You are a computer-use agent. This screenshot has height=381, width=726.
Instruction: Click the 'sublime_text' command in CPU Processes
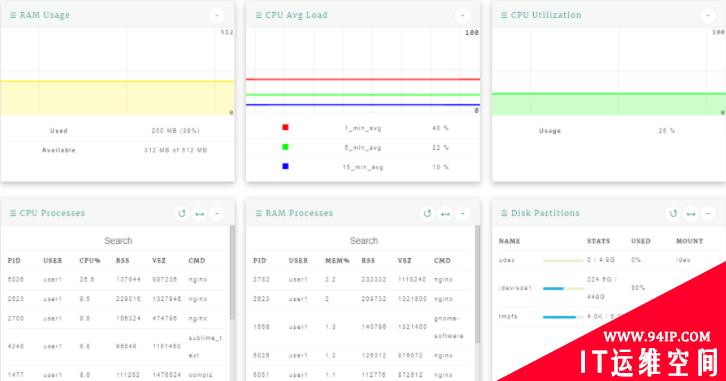coord(205,346)
